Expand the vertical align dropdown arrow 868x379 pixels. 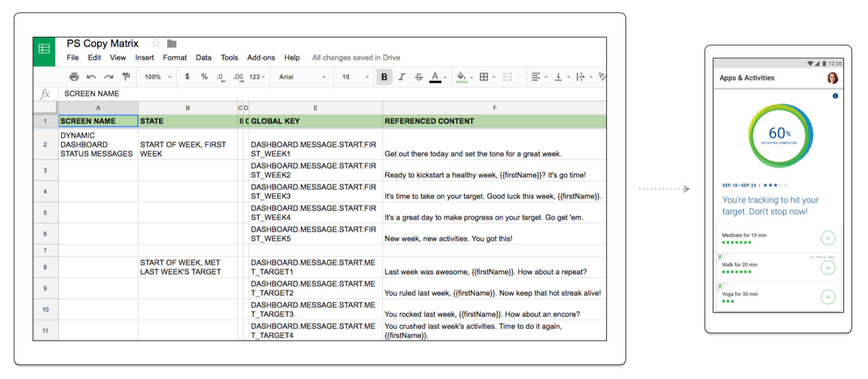point(568,77)
